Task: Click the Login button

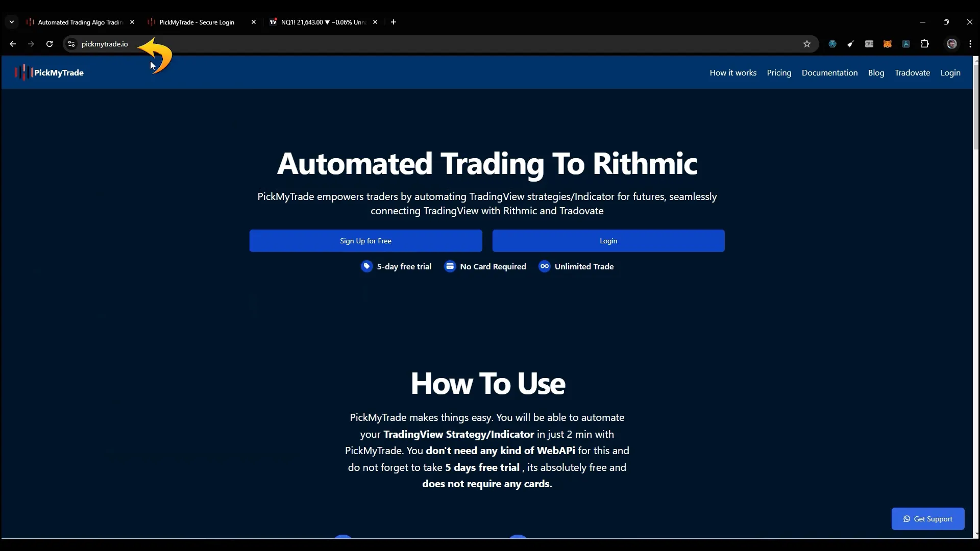Action: (608, 241)
